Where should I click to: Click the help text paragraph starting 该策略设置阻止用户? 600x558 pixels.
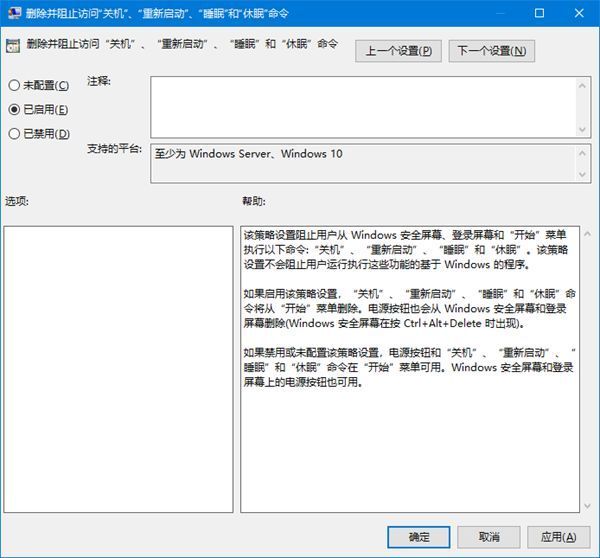(406, 250)
